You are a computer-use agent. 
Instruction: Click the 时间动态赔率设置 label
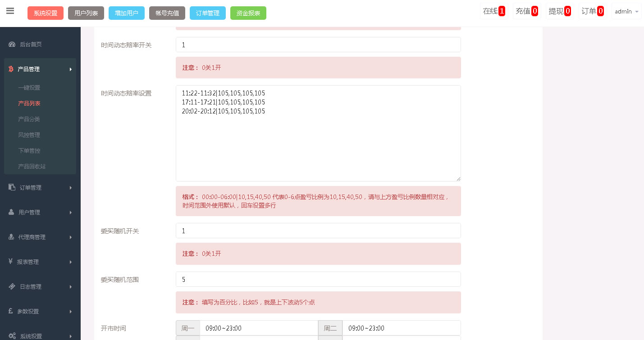(x=126, y=93)
